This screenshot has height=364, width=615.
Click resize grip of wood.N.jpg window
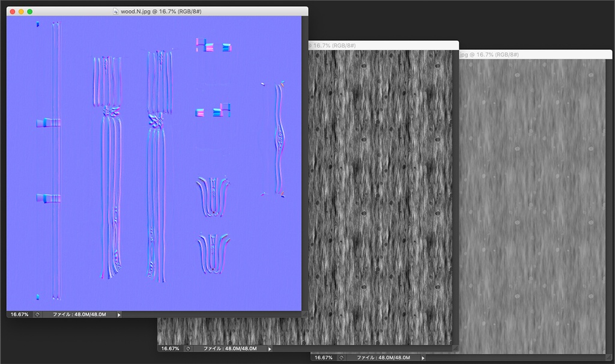click(x=304, y=314)
